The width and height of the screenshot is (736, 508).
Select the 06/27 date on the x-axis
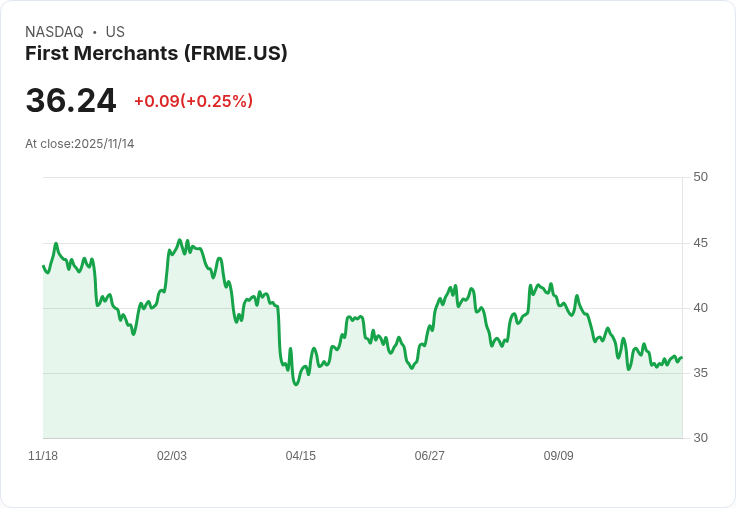430,456
